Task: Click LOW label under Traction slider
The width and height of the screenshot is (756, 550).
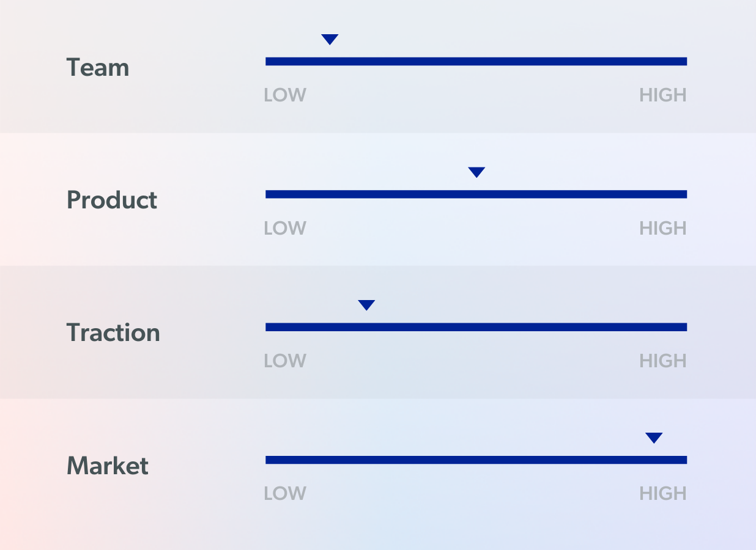Action: pos(285,361)
